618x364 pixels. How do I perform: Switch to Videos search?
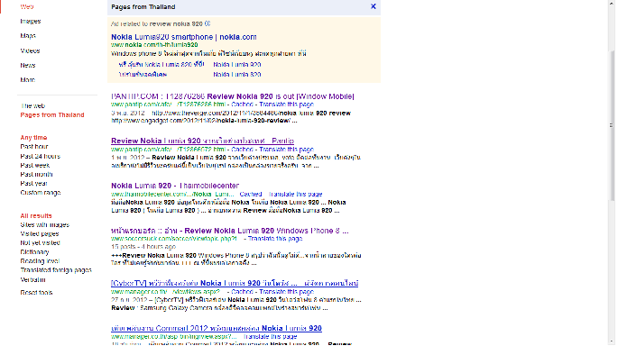[x=30, y=50]
